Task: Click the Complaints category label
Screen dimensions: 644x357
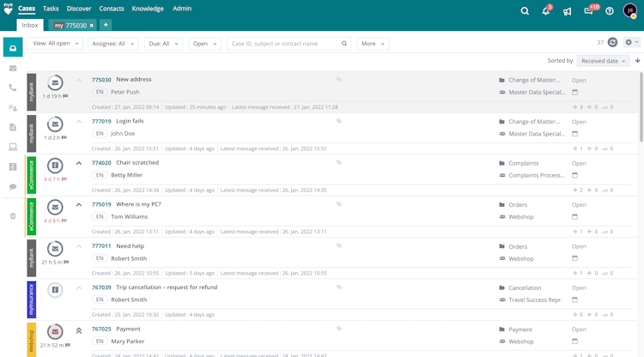Action: point(524,163)
